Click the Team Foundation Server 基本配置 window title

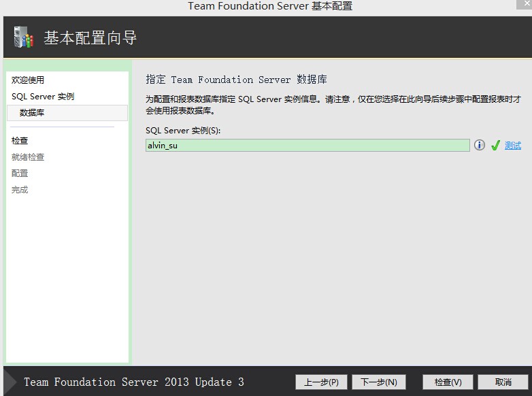[x=270, y=5]
